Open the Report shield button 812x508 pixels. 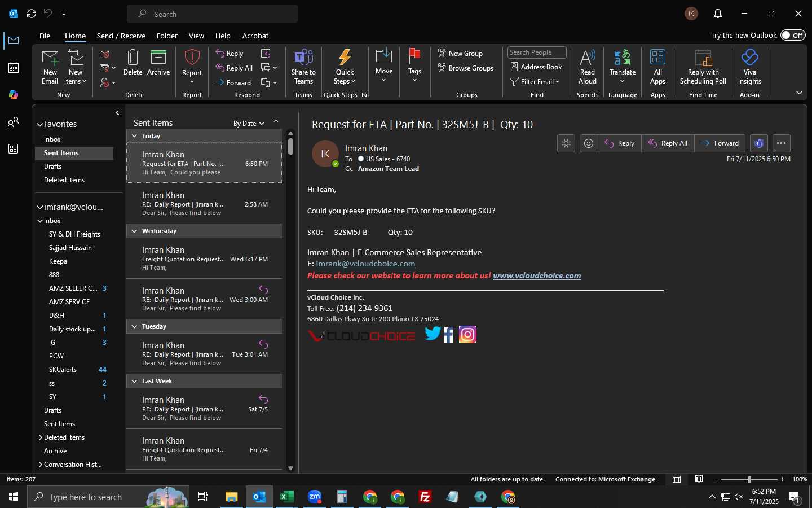(x=192, y=67)
